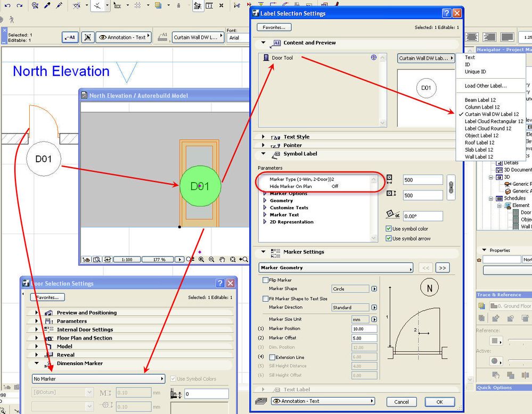
Task: Collapse the Content and Preview section
Action: tap(263, 43)
